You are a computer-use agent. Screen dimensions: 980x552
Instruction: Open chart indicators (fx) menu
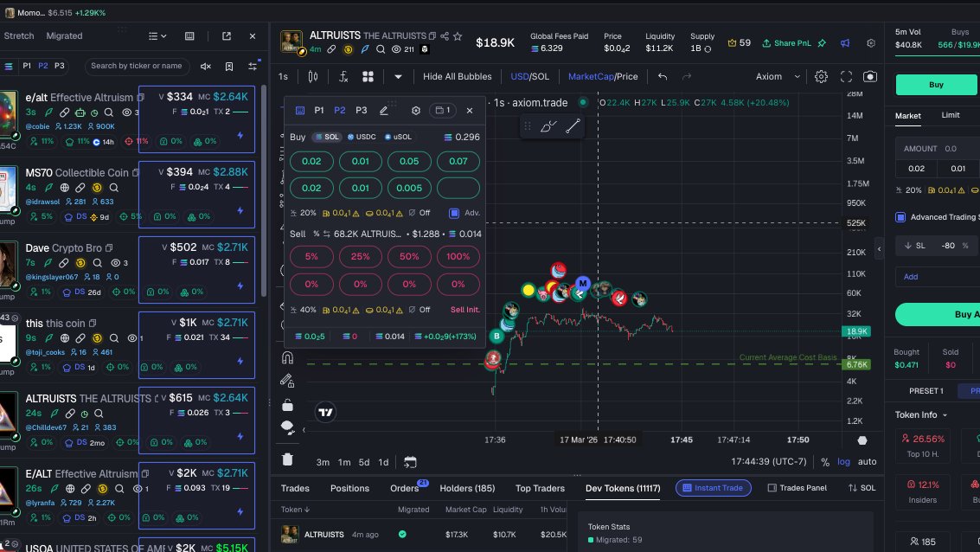343,76
